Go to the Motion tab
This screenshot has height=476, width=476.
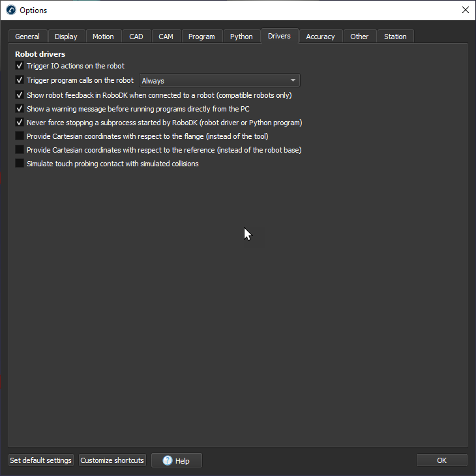(103, 37)
